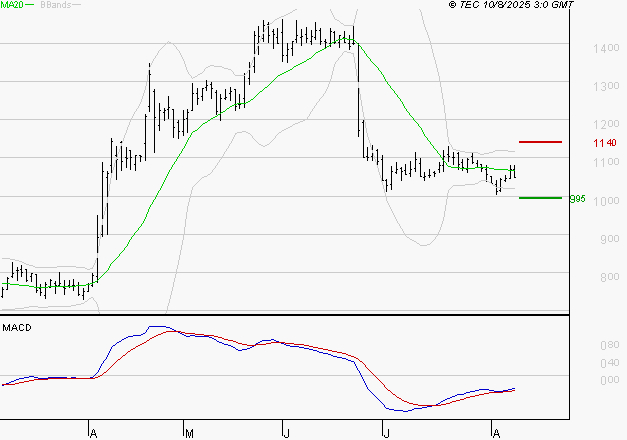Click the 900 price axis label
Image resolution: width=627 pixels, height=440 pixels.
point(610,239)
